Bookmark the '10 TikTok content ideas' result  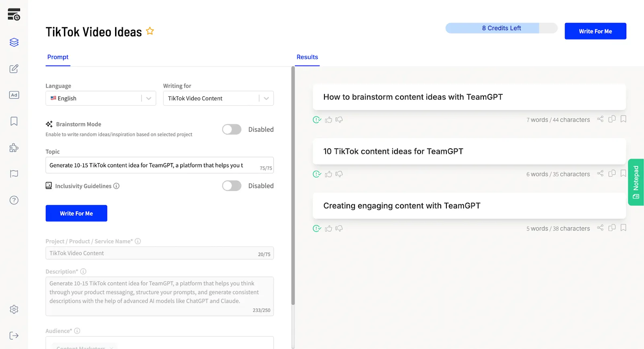click(623, 173)
